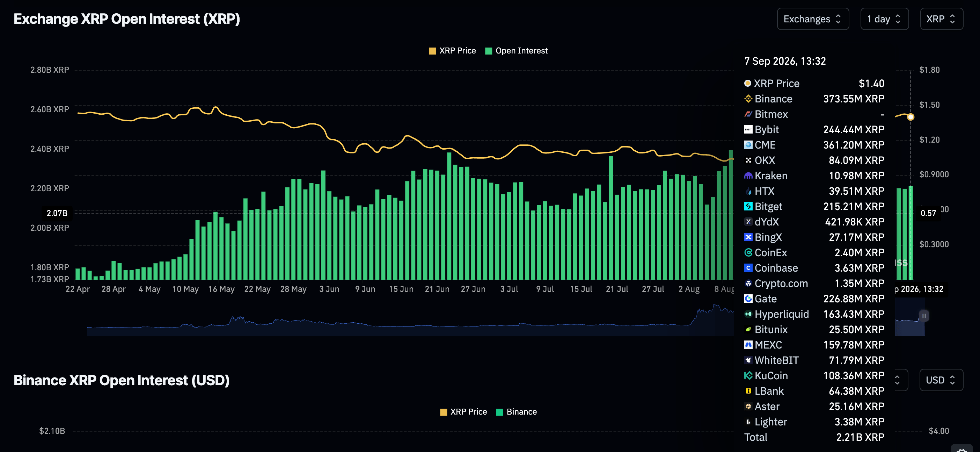Click the Hyperliquid value '163.43M XRP'
Screen dimensions: 980x452
tap(854, 314)
